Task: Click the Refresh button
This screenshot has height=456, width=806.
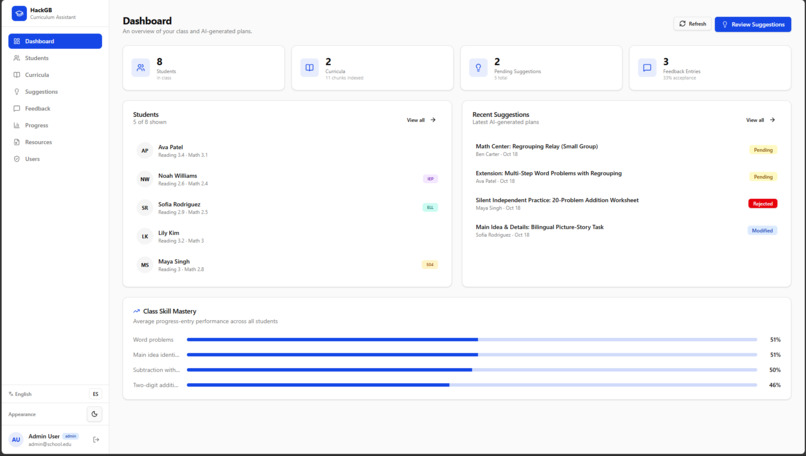Action: click(692, 24)
